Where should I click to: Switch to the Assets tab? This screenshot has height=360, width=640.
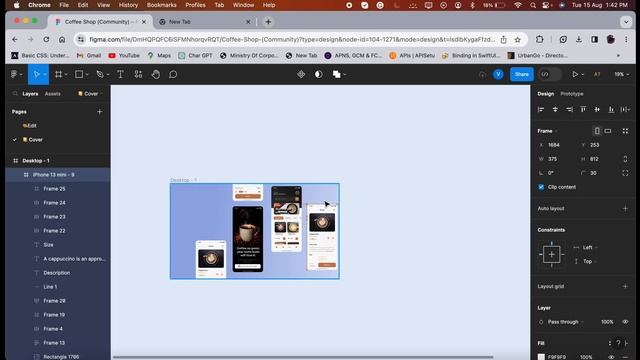(53, 93)
